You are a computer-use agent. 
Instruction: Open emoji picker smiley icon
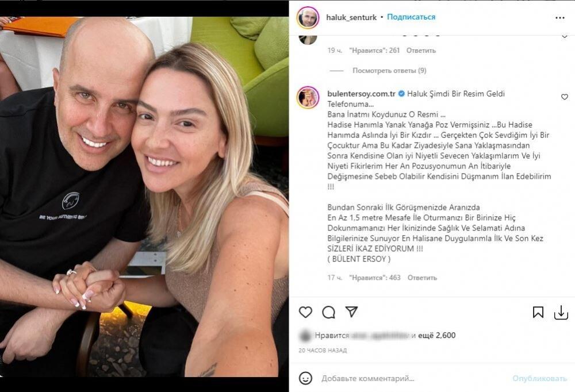click(x=305, y=378)
